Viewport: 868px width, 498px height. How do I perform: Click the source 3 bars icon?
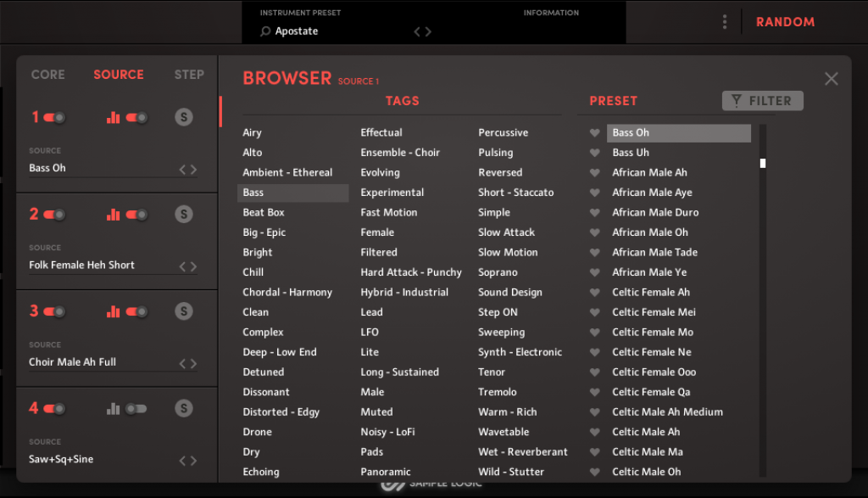(x=113, y=311)
